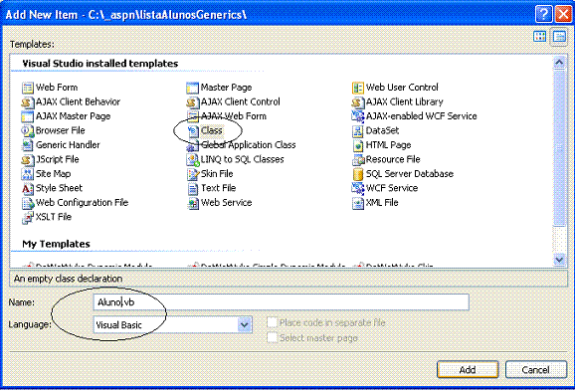
Task: Click the "Class" template label
Action: (212, 131)
